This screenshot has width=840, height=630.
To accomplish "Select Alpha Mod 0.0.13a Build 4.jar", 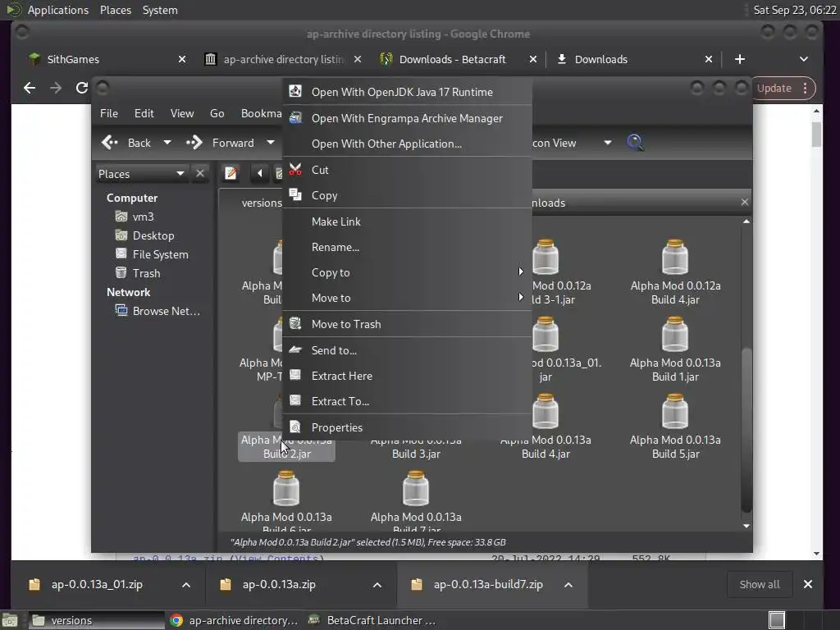I will (x=546, y=426).
